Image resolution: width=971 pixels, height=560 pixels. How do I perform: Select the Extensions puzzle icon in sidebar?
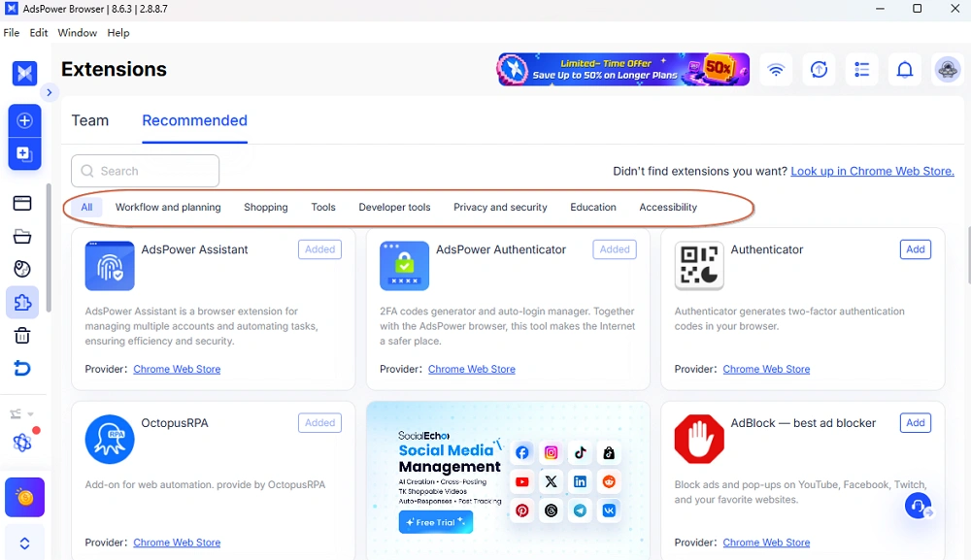click(22, 303)
